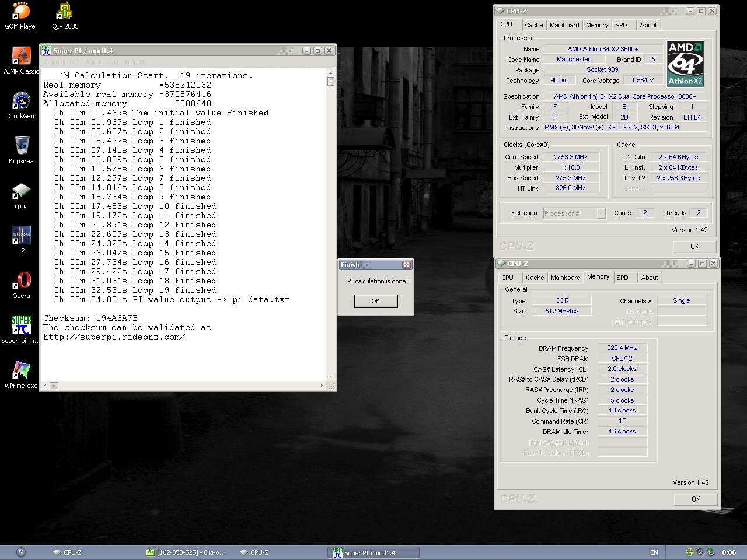
Task: Open Mainboard tab in upper CPU-Z window
Action: click(x=564, y=25)
